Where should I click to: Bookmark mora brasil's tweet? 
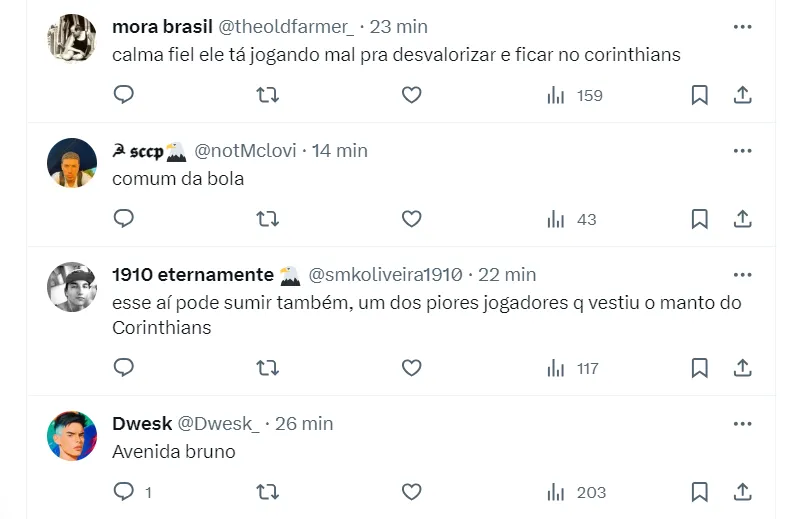[700, 95]
